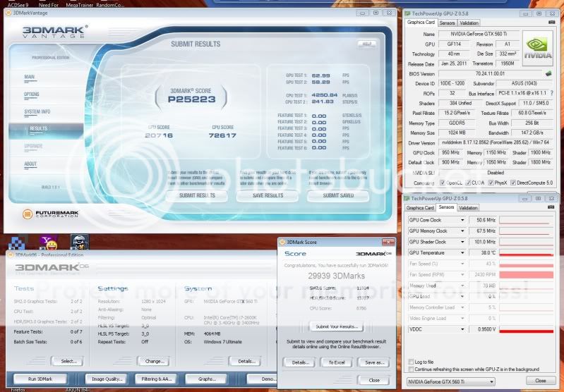
Task: Toggle the DirectCompute 5.0 checkbox
Action: pos(513,183)
